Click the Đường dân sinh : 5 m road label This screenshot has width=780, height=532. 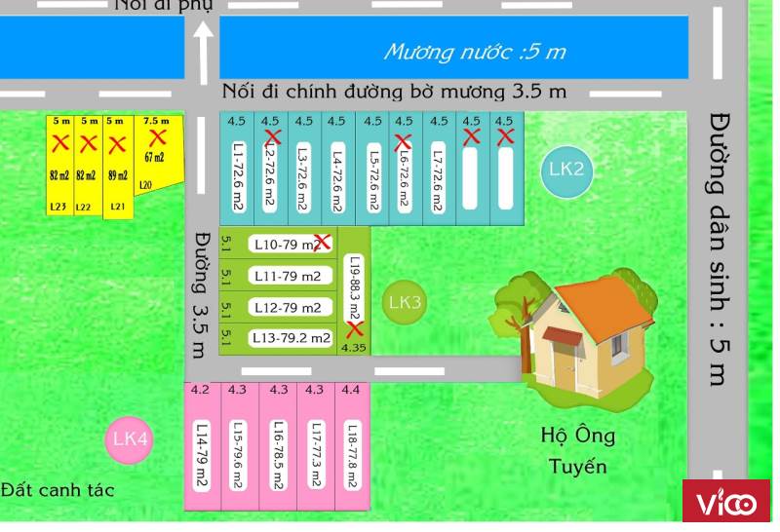click(719, 248)
